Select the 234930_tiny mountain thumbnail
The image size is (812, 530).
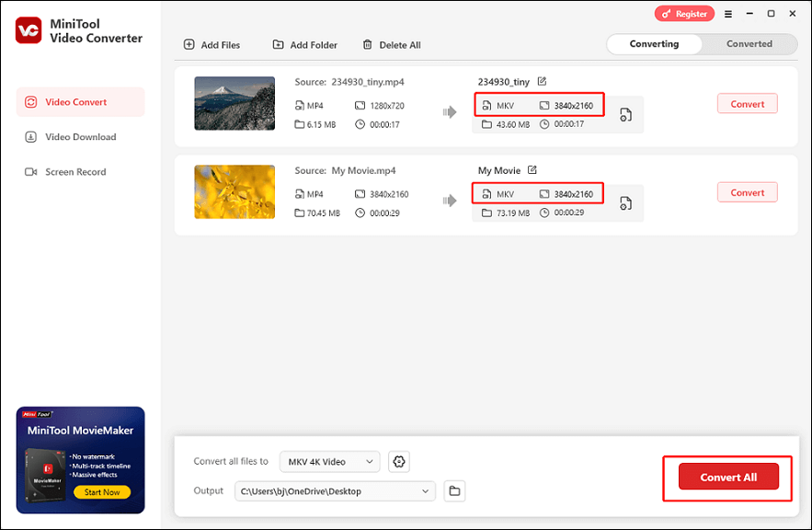coord(234,103)
